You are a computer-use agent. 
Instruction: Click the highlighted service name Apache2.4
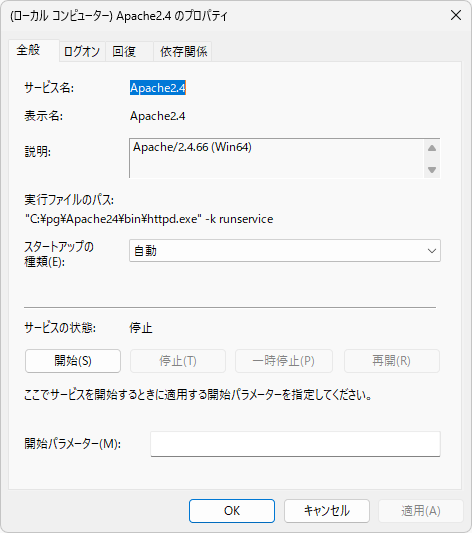pyautogui.click(x=158, y=88)
